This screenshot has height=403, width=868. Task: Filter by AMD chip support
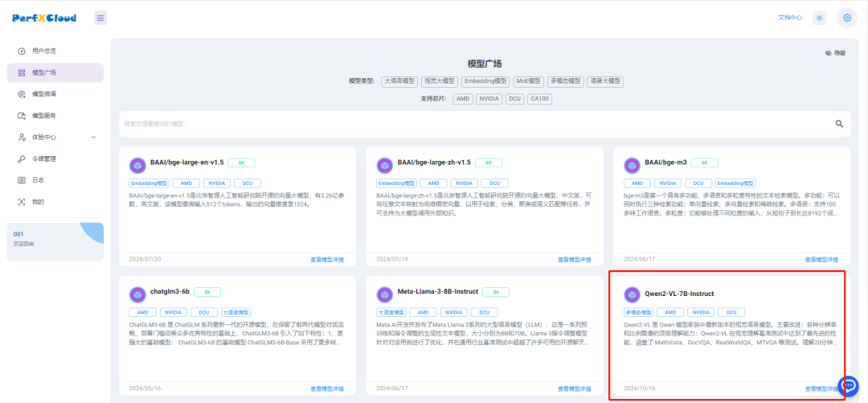click(463, 99)
